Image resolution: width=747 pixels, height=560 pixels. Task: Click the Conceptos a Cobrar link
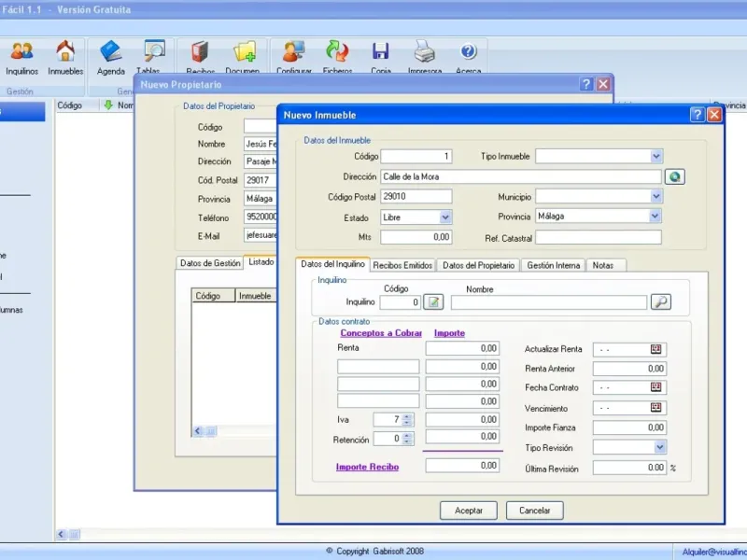pyautogui.click(x=381, y=333)
